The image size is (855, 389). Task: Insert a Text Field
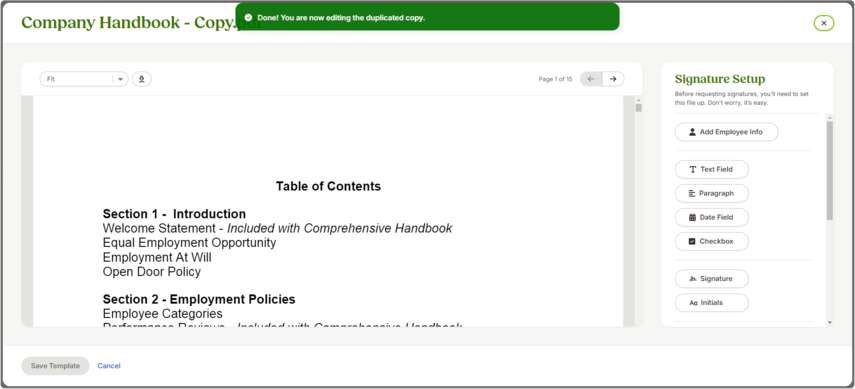coord(712,169)
